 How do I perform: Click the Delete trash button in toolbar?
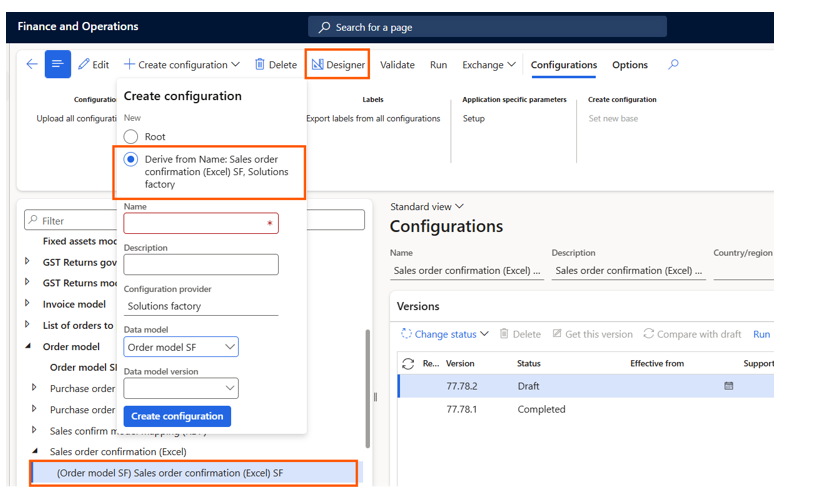click(276, 65)
